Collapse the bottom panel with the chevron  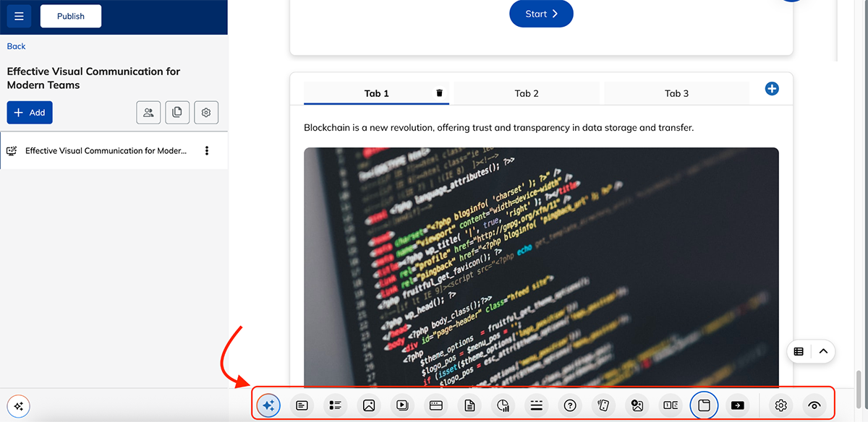(822, 351)
